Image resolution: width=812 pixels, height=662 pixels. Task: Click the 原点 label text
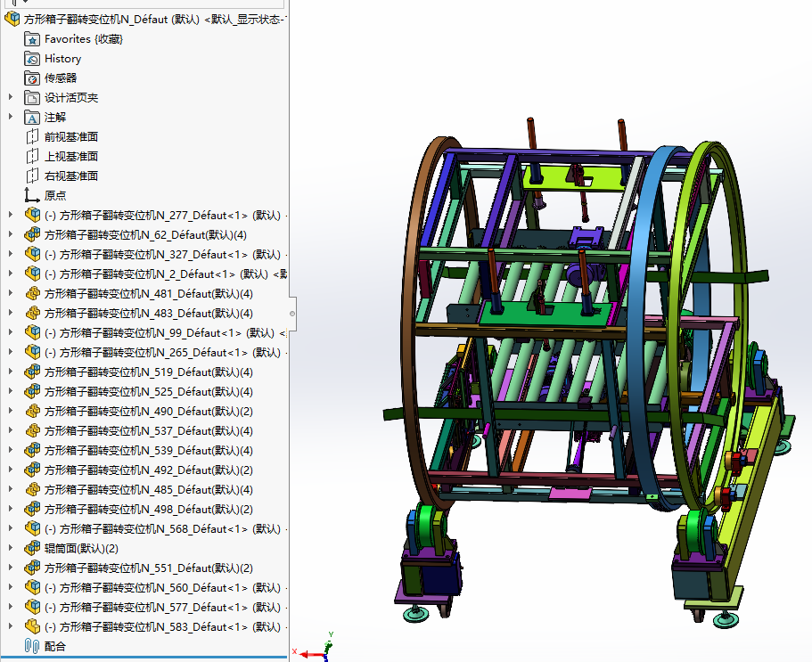coord(55,196)
